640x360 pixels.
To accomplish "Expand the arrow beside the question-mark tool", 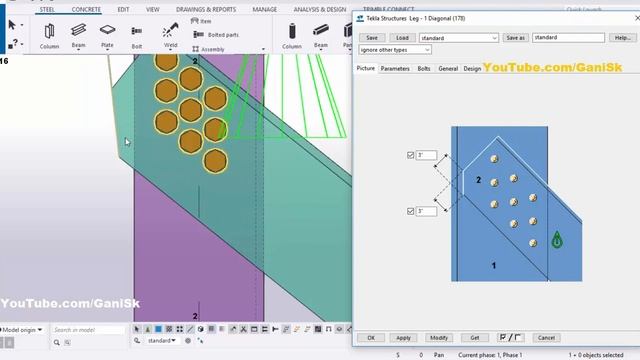I will (x=22, y=44).
